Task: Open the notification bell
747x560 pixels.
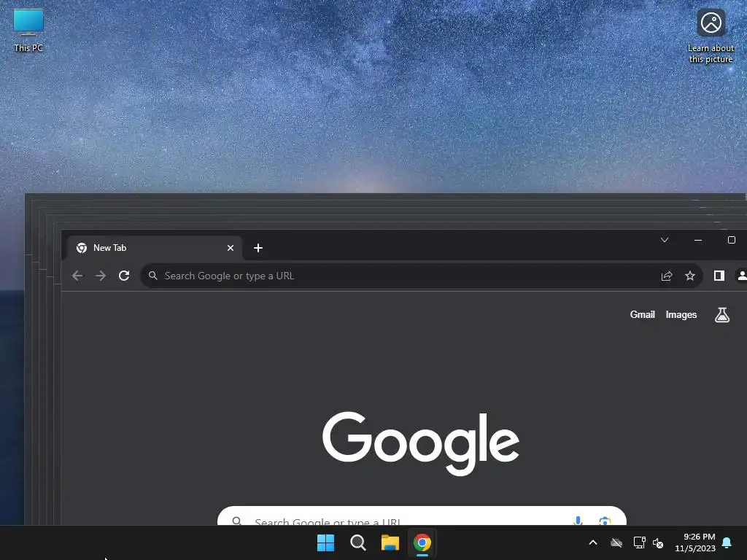Action: pyautogui.click(x=727, y=542)
